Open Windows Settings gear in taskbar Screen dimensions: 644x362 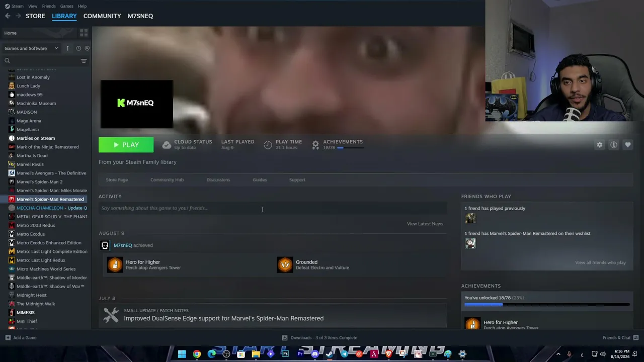[x=462, y=354]
